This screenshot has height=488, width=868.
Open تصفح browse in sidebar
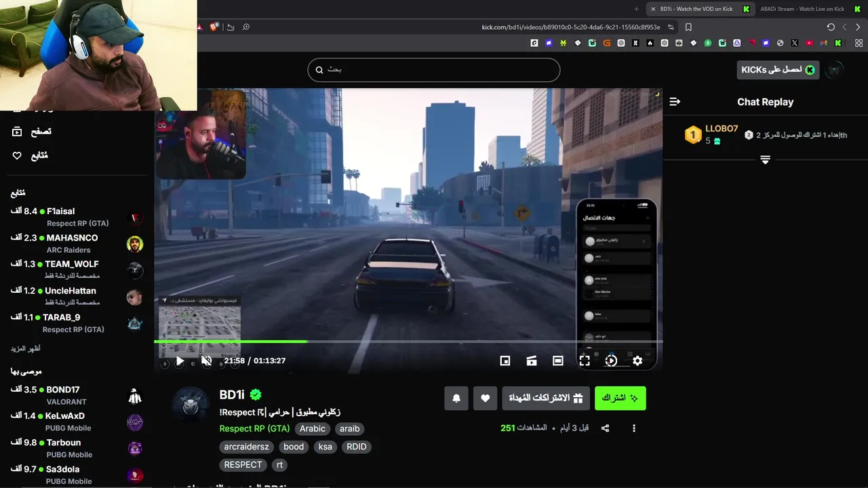[x=41, y=131]
